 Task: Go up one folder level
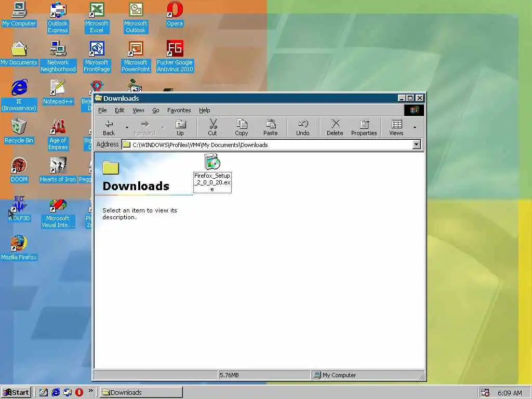point(180,128)
